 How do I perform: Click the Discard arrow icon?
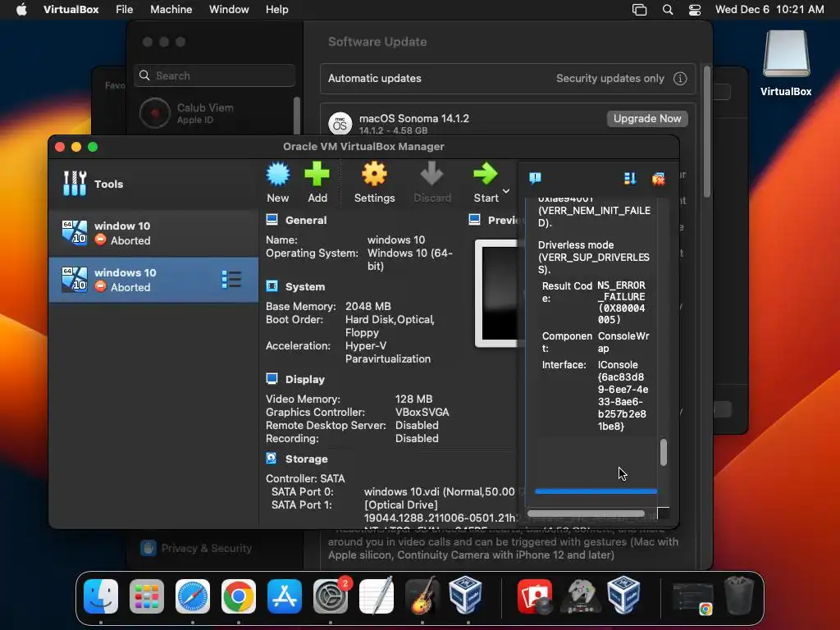coord(431,175)
